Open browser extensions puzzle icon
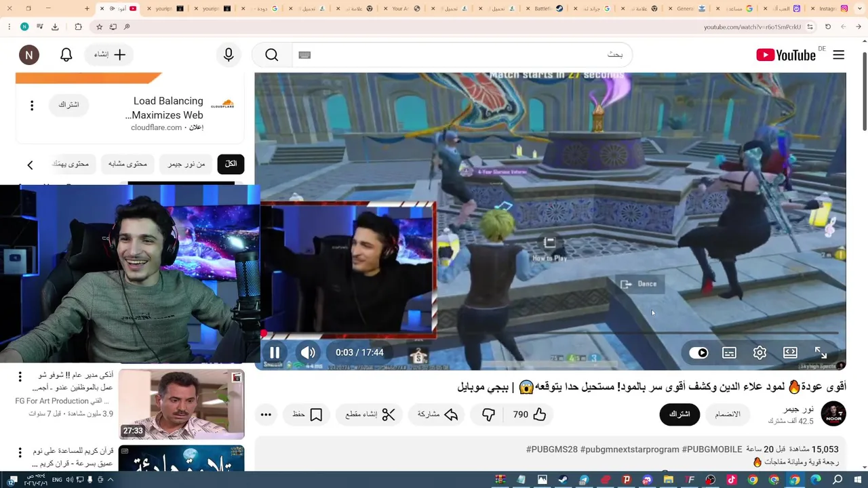Screen dimensions: 868x488 (x=78, y=26)
